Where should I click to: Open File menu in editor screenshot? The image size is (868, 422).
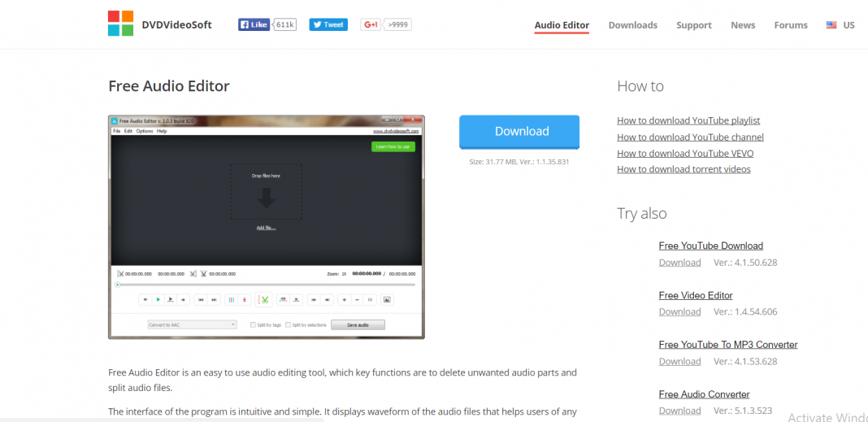pos(116,131)
